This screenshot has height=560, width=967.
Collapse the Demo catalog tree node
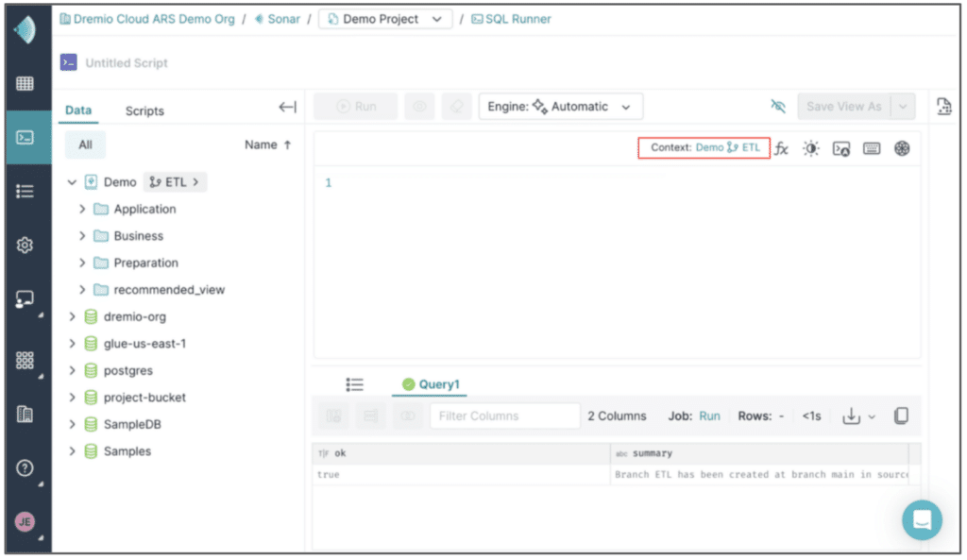click(72, 182)
